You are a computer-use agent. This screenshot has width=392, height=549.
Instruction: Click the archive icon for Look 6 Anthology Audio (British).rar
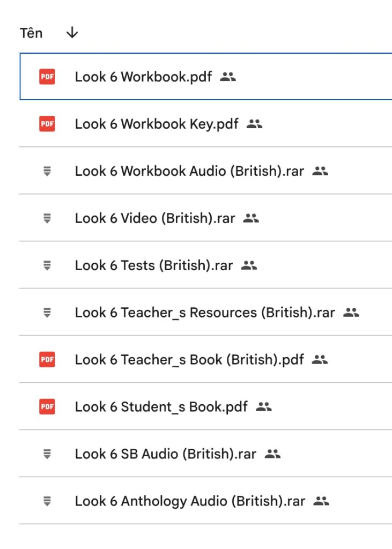click(48, 501)
